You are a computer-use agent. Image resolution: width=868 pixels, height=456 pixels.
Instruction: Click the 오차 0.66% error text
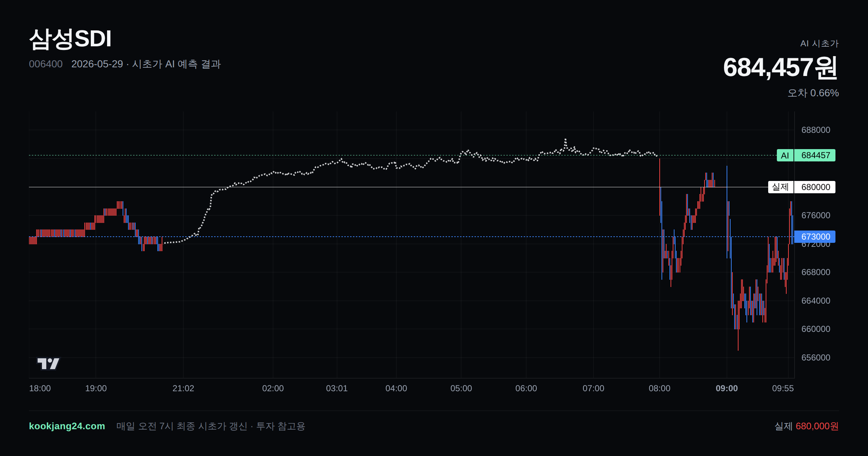(813, 93)
